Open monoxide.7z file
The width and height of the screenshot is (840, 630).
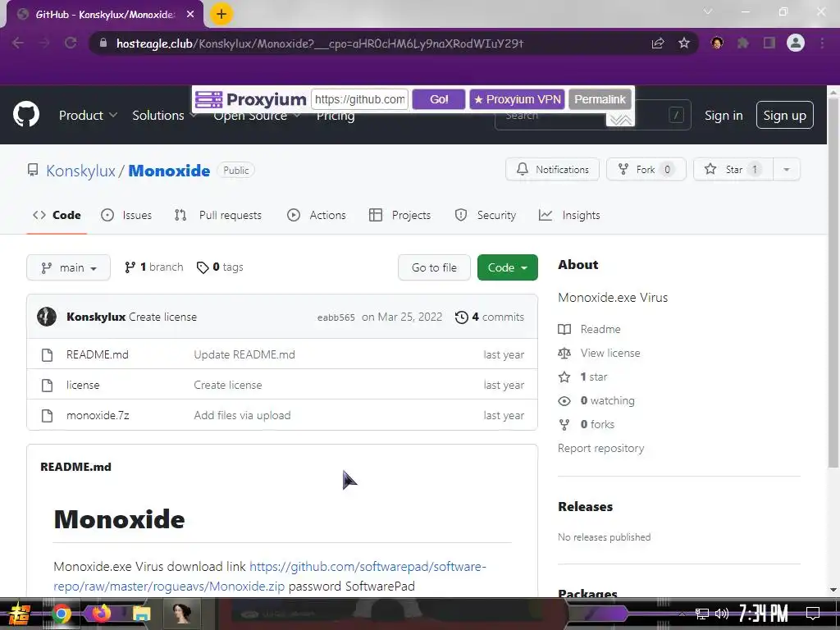pos(98,415)
